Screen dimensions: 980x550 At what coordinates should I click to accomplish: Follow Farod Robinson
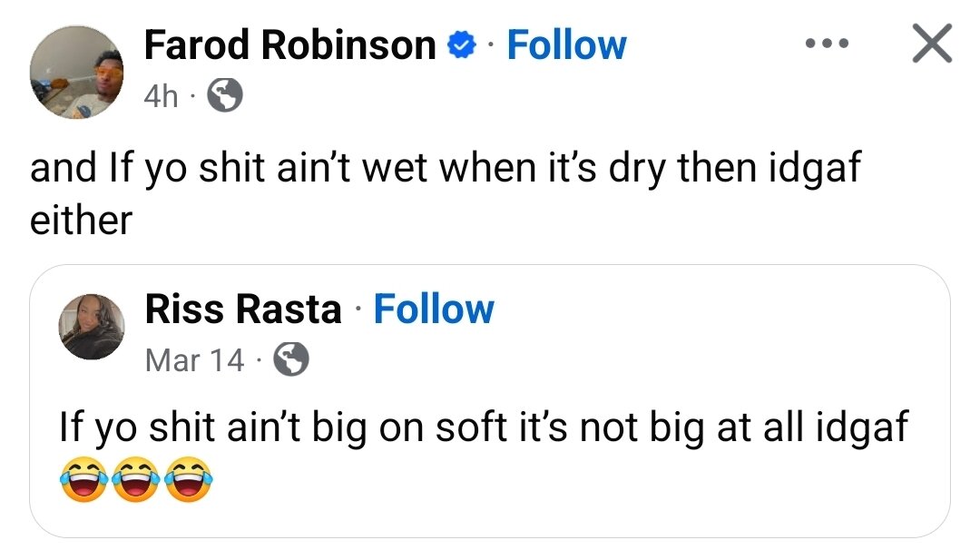[566, 45]
